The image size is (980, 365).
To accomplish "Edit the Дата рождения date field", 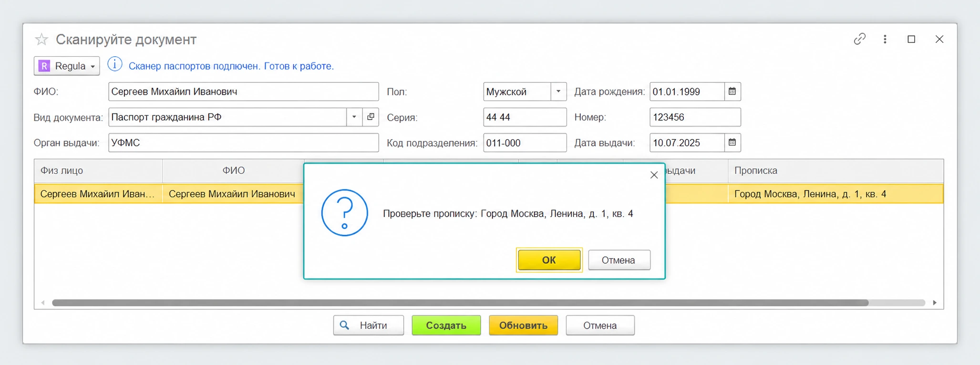I will click(687, 92).
